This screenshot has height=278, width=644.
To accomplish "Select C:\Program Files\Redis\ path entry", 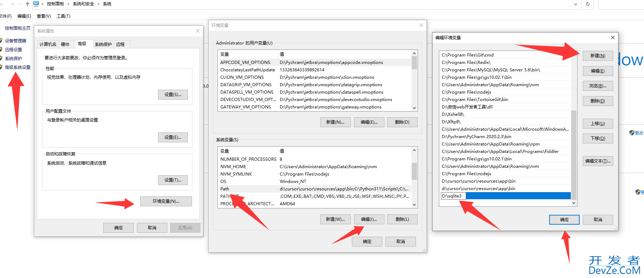I will click(x=505, y=63).
